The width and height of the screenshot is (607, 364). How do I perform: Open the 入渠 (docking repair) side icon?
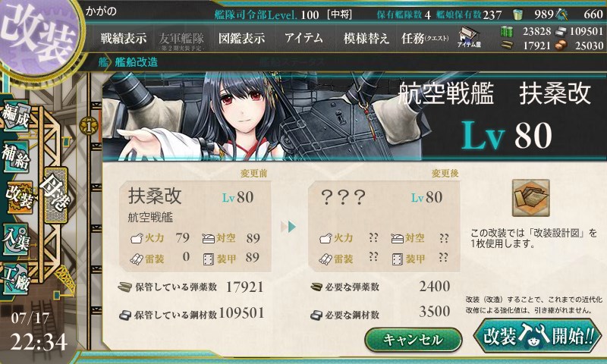(x=16, y=239)
